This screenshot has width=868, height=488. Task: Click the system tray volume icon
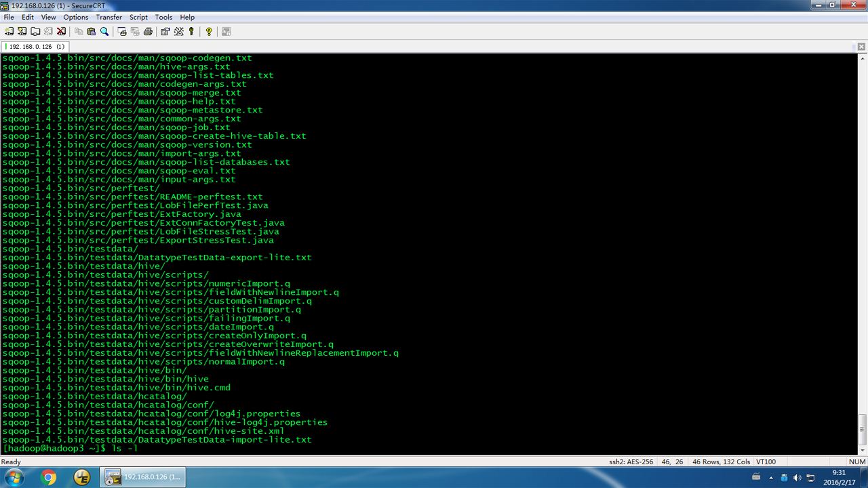797,478
